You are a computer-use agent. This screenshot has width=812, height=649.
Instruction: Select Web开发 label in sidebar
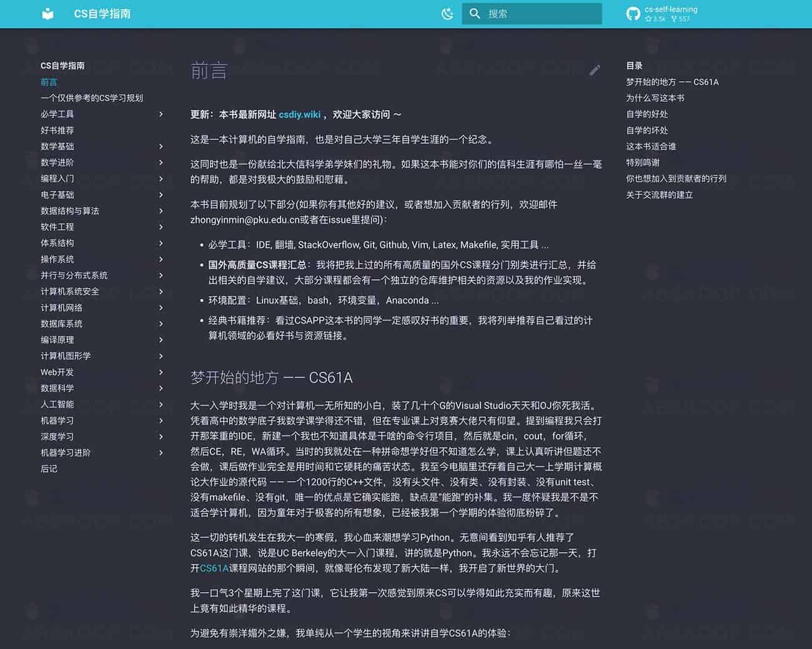pyautogui.click(x=57, y=372)
